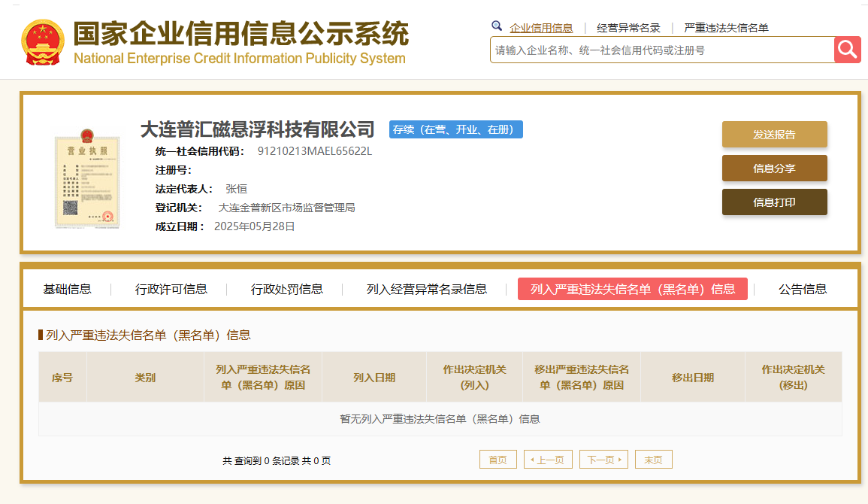
Task: Click the 列入日期 column header
Action: 374,377
